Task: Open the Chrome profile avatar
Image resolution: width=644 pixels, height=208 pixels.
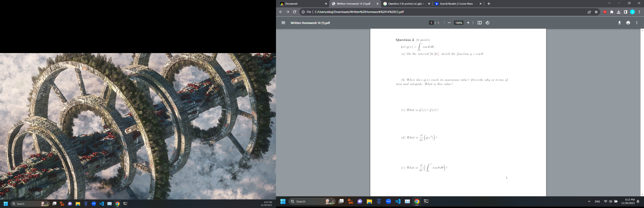Action: point(632,12)
